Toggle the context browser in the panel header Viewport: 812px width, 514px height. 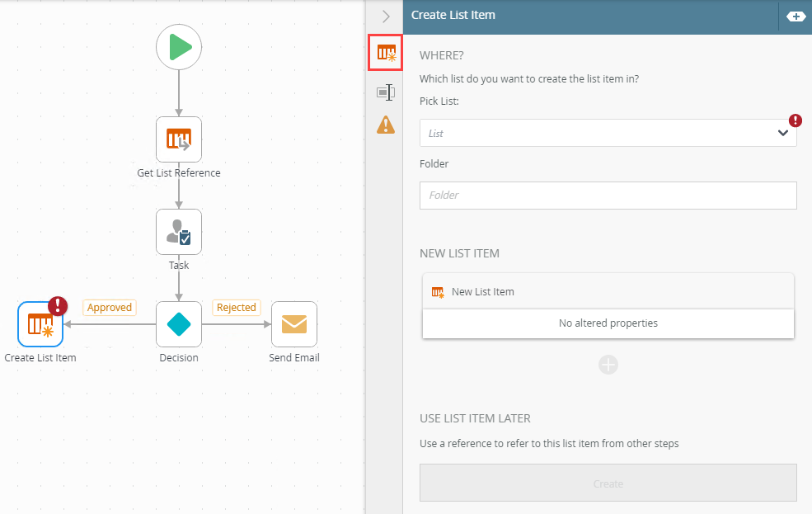(x=796, y=17)
